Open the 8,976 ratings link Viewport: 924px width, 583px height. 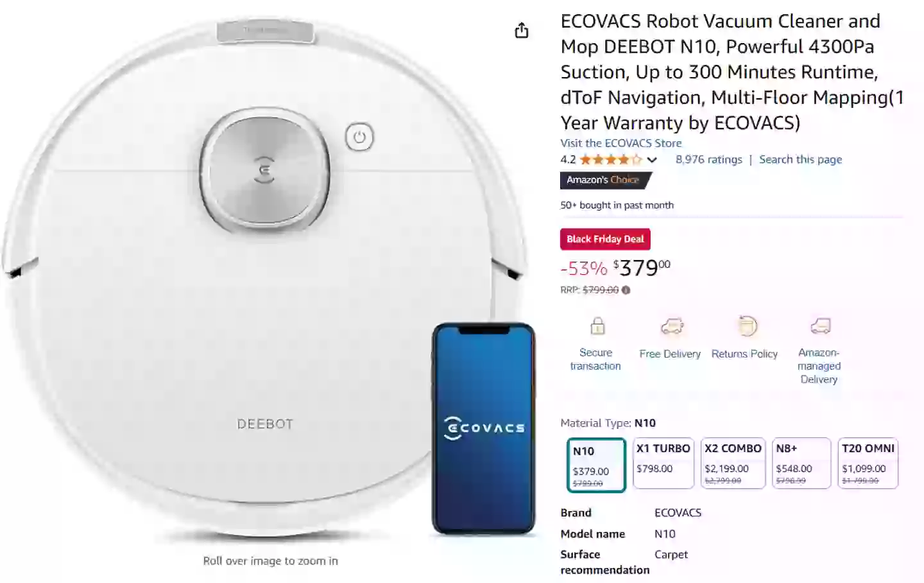(708, 160)
